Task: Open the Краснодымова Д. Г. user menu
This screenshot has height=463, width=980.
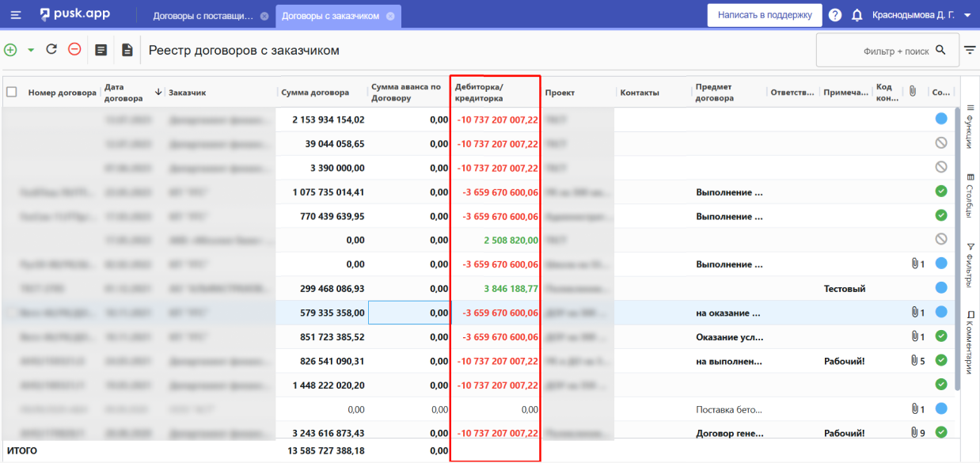Action: (921, 15)
